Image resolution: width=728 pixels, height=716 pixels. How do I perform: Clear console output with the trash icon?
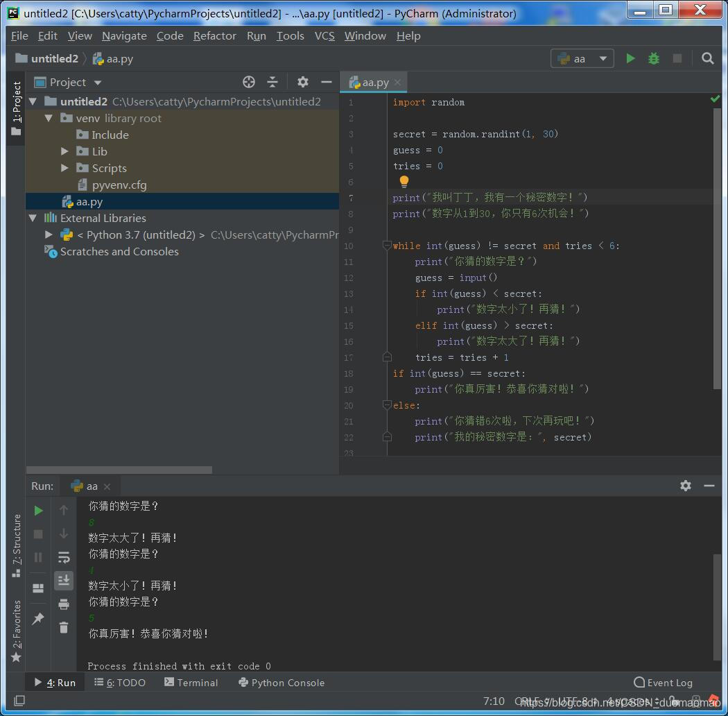64,628
